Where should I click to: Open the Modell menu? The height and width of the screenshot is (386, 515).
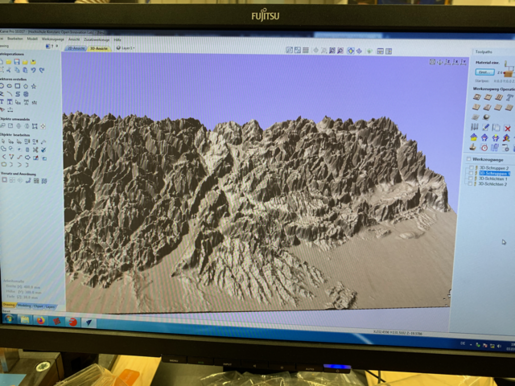[x=32, y=39]
